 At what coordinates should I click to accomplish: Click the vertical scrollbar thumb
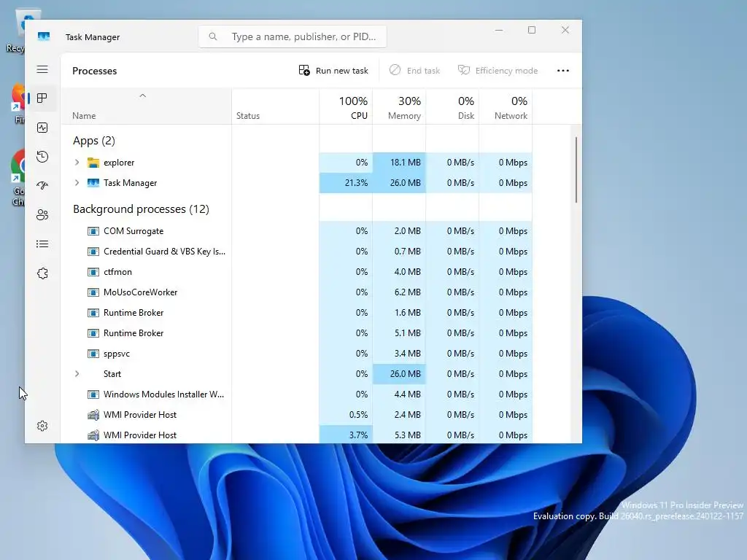tap(576, 170)
